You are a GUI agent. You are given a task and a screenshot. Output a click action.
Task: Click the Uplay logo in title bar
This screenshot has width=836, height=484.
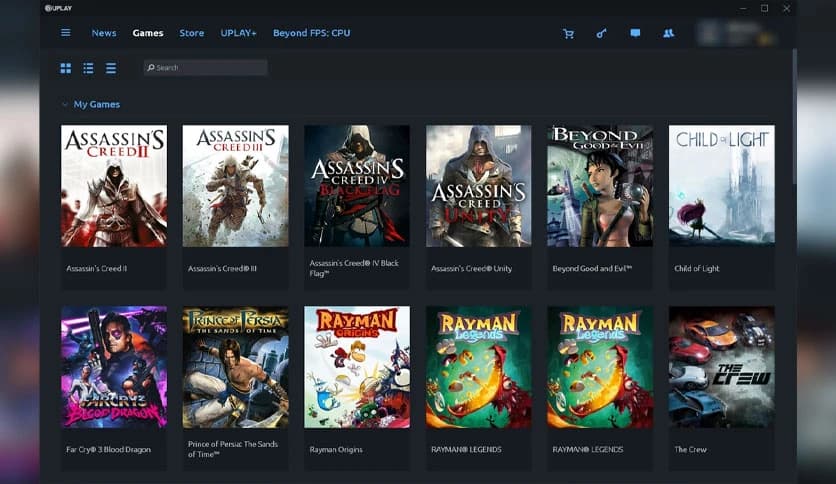[x=59, y=8]
